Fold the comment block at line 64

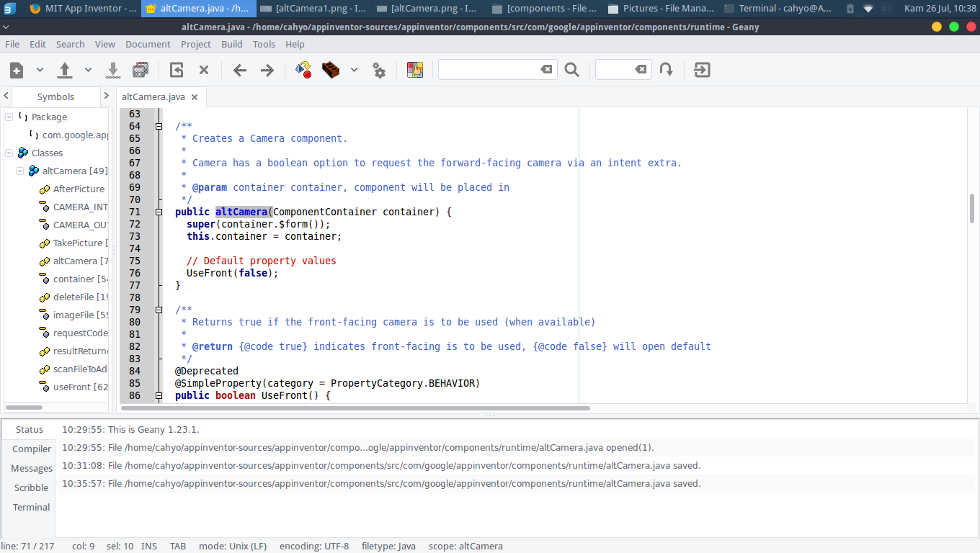click(x=159, y=126)
